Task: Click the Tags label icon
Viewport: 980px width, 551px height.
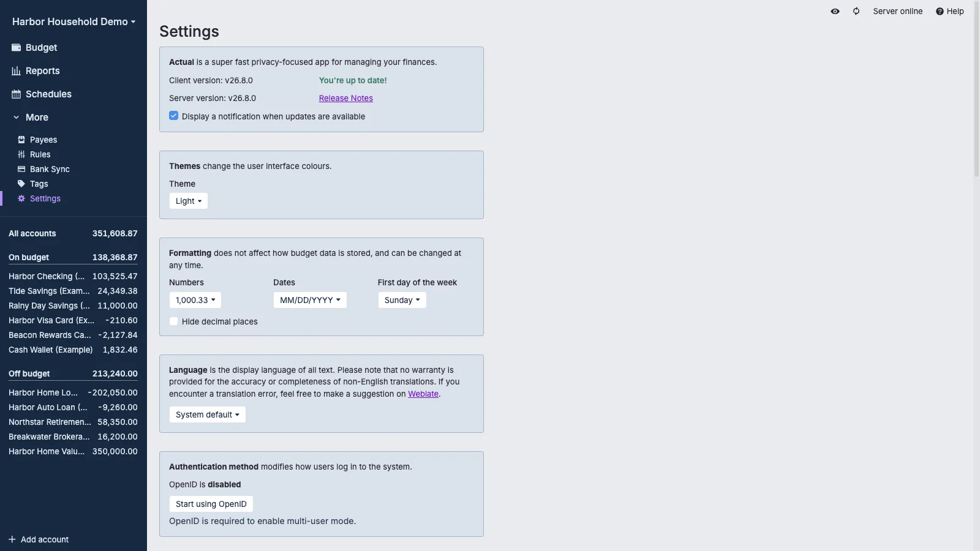Action: pyautogui.click(x=21, y=184)
